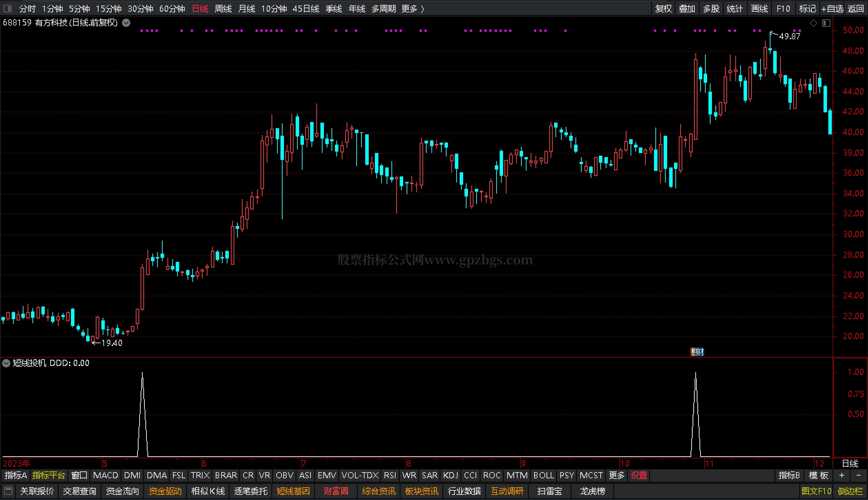Click the diamond icon above the price axis
This screenshot has width=868, height=500.
pyautogui.click(x=813, y=23)
